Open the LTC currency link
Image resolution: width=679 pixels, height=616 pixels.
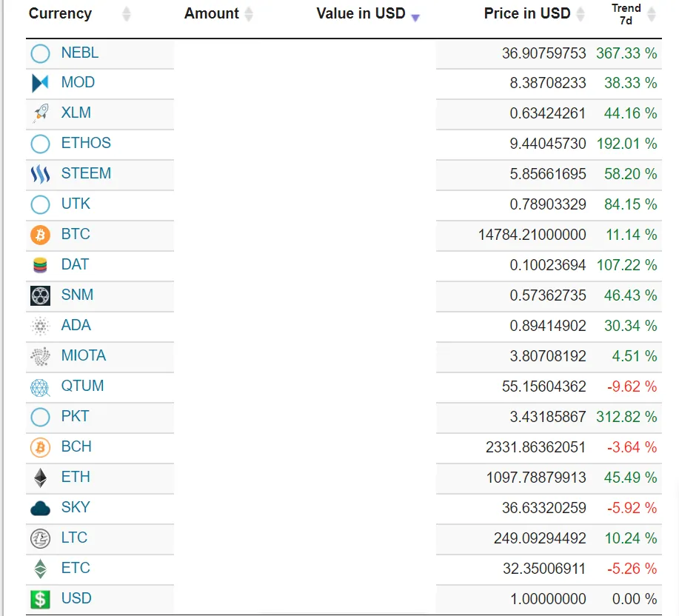75,538
